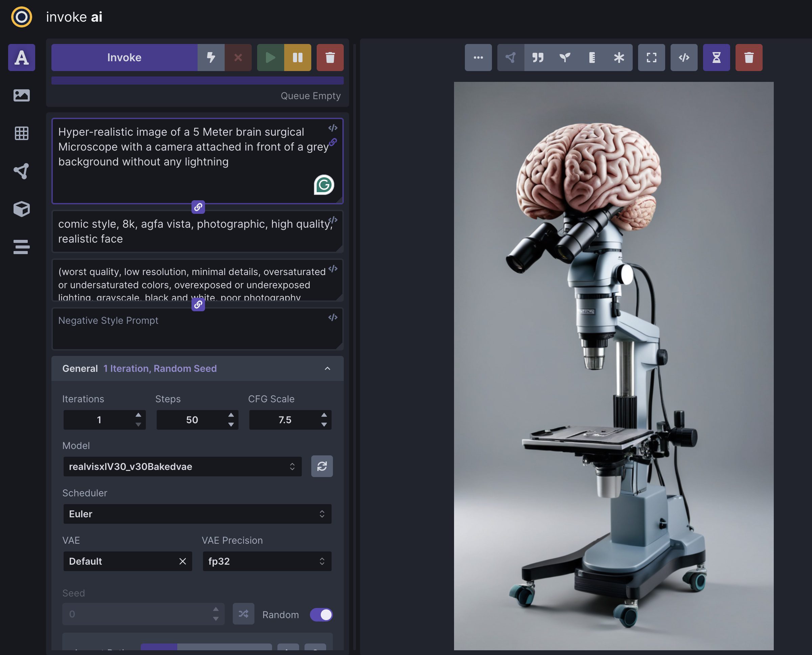Shuffle seed icon button

(x=243, y=614)
